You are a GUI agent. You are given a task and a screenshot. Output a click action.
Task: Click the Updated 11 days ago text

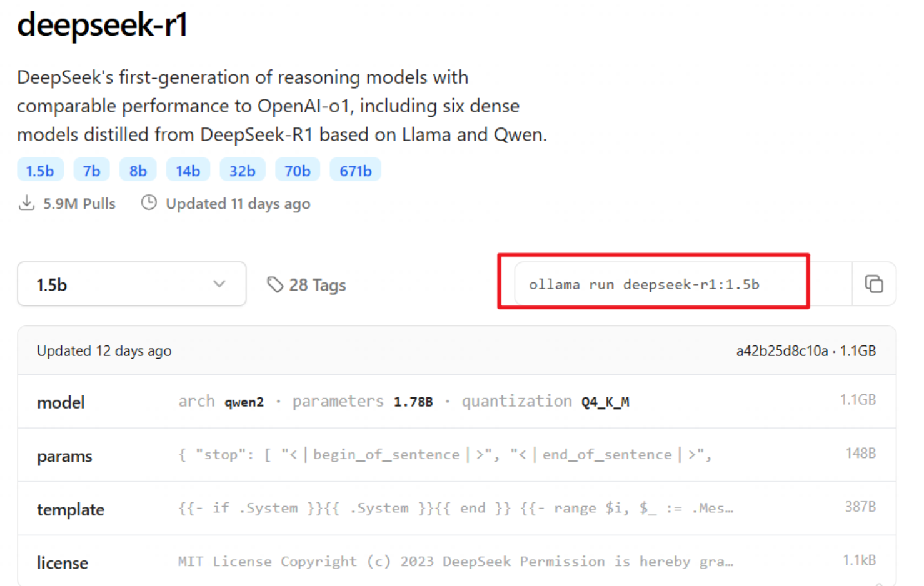[x=238, y=204]
